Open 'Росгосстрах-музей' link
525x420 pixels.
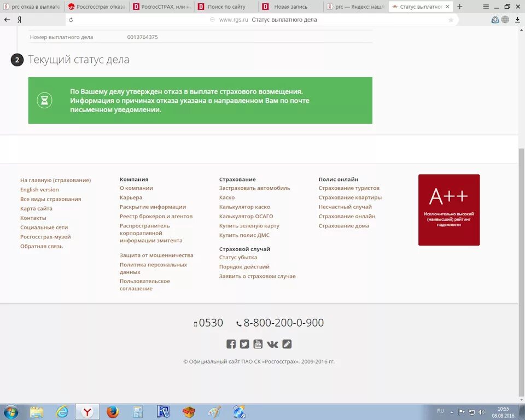[45, 237]
